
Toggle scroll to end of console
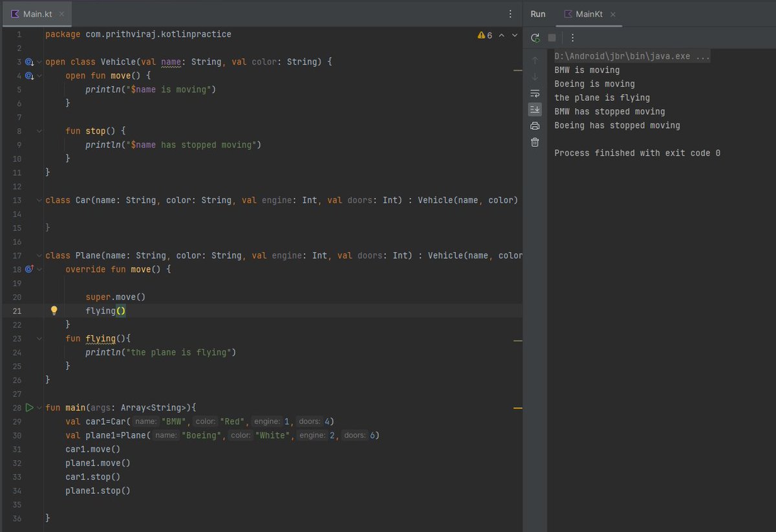pyautogui.click(x=535, y=109)
